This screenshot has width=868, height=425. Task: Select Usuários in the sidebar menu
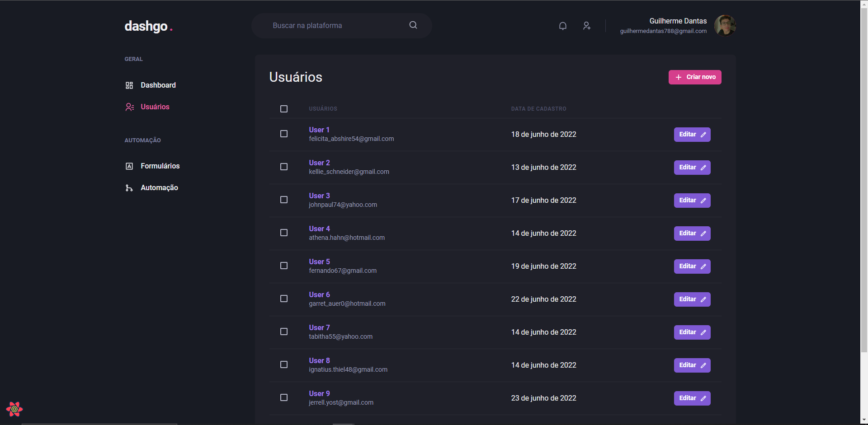(x=155, y=107)
